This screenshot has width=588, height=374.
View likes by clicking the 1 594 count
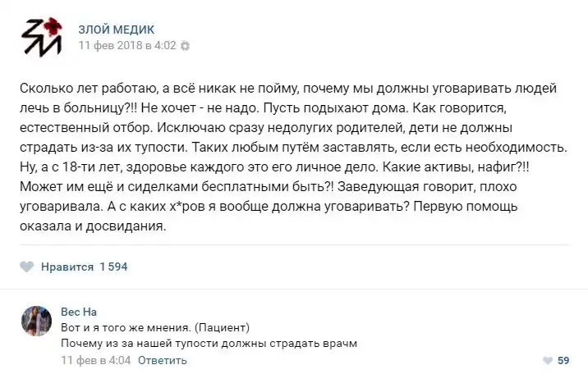tap(113, 267)
